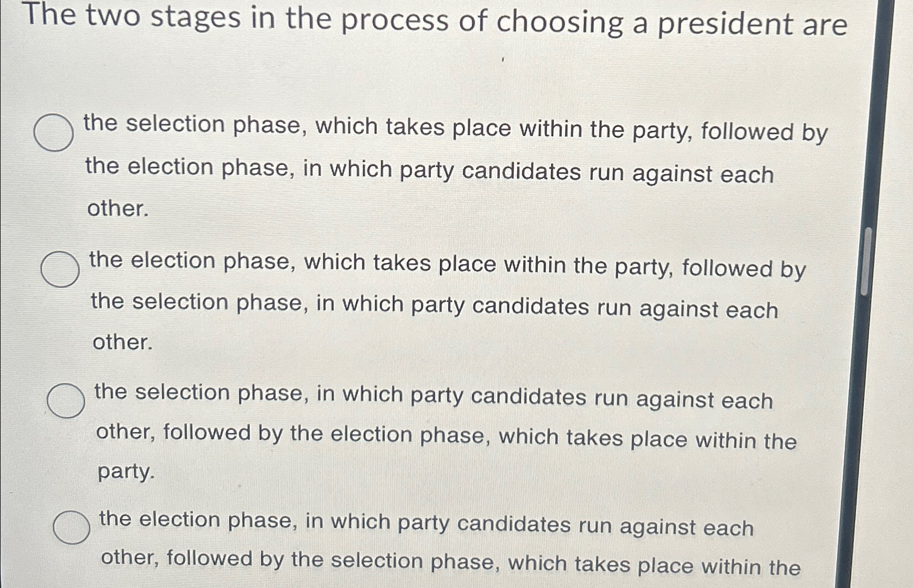Select the third answer's radio button
This screenshot has width=913, height=588.
click(x=65, y=400)
